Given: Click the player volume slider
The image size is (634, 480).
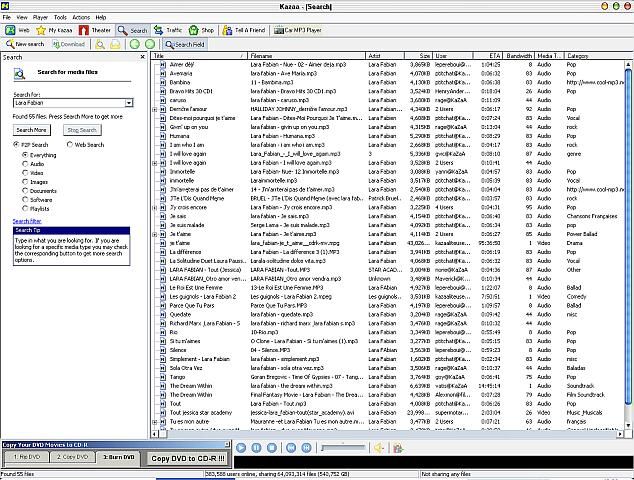Looking at the screenshot, I should click(343, 448).
